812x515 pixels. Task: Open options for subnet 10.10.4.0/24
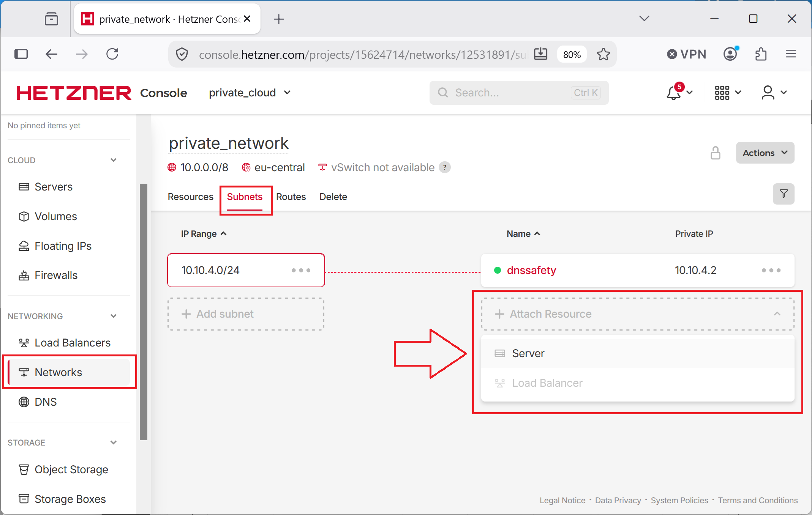(x=301, y=270)
